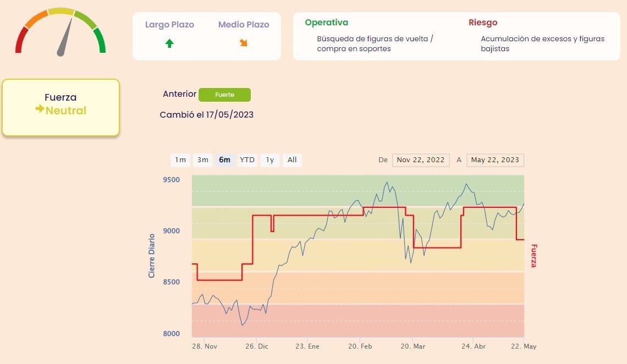Open the Fuerza Neutral card
Viewport: 627px width, 364px height.
click(x=61, y=107)
